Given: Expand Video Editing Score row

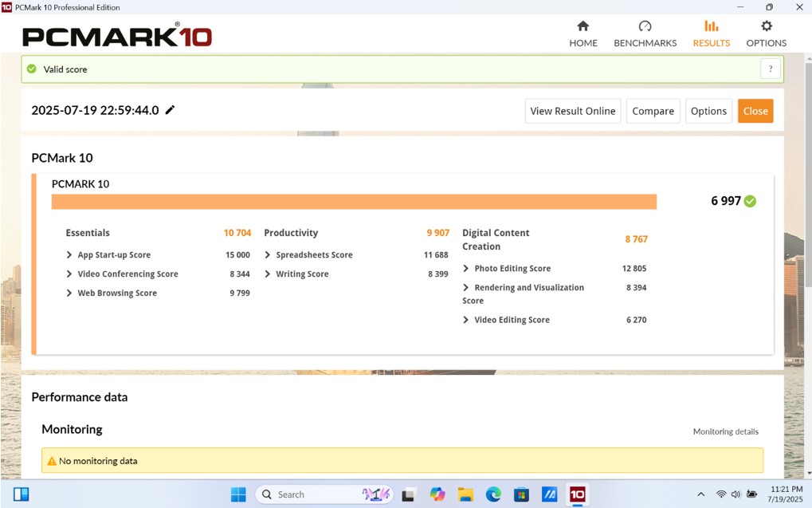Looking at the screenshot, I should pos(466,320).
